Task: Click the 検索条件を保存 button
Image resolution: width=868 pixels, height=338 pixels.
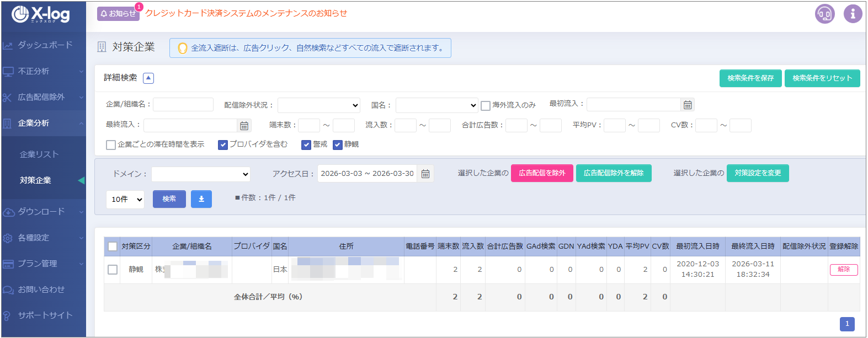Action: pos(750,78)
